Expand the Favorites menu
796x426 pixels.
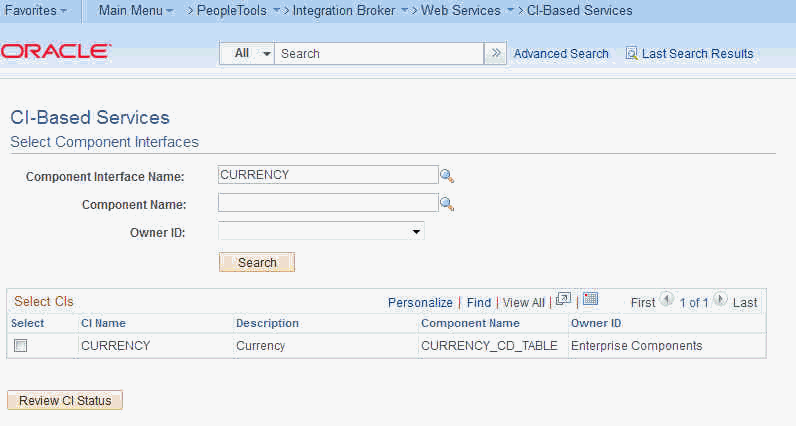click(36, 11)
